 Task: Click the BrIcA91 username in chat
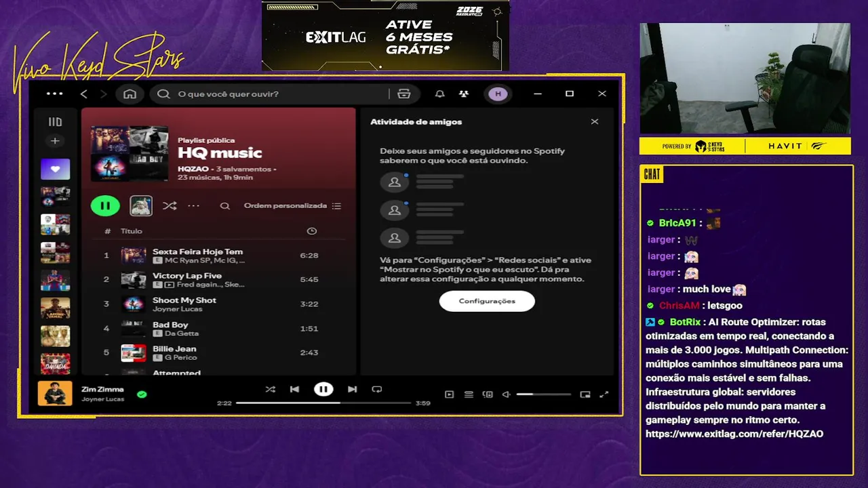(677, 223)
